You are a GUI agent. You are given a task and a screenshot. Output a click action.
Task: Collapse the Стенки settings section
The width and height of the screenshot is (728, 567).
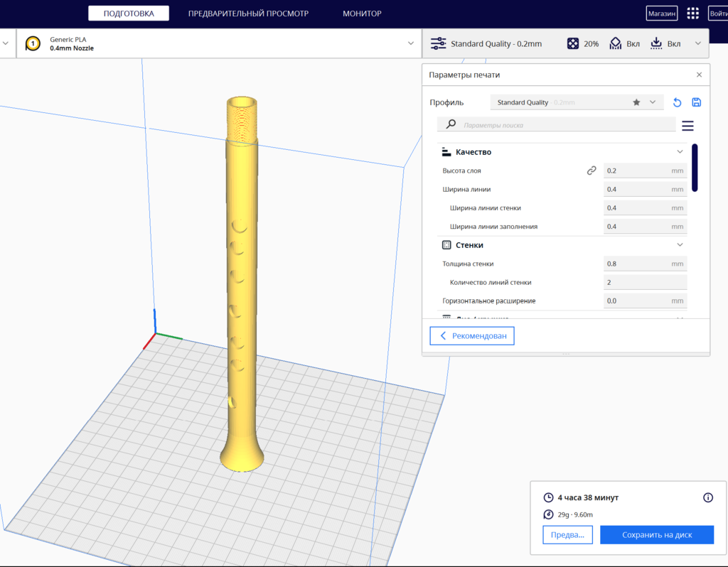680,245
